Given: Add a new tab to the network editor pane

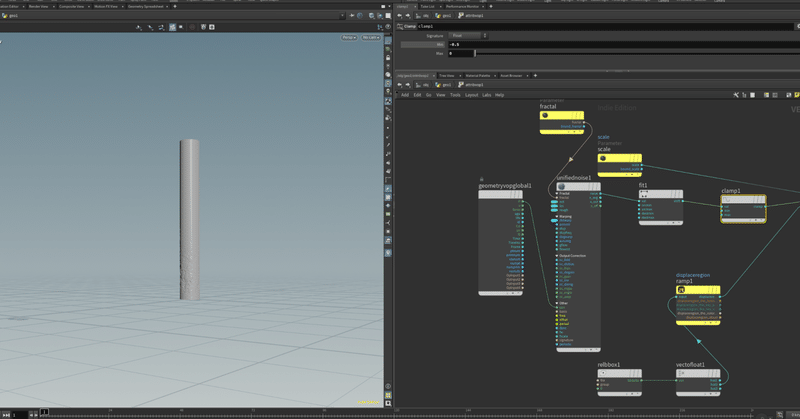Looking at the screenshot, I should click(x=535, y=76).
